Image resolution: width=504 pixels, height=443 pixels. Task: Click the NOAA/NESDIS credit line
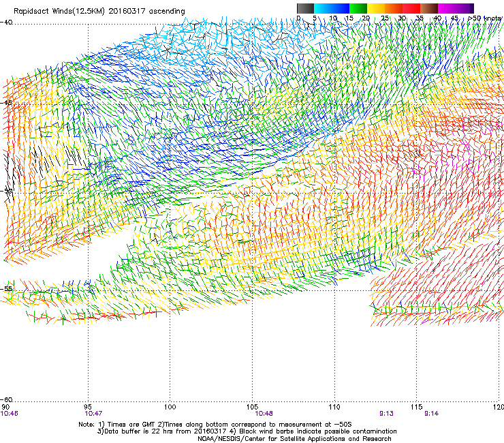tap(294, 439)
